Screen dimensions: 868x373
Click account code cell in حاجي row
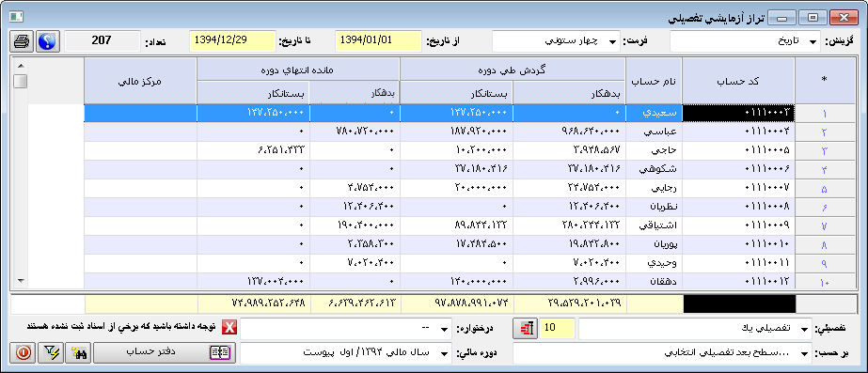point(738,151)
